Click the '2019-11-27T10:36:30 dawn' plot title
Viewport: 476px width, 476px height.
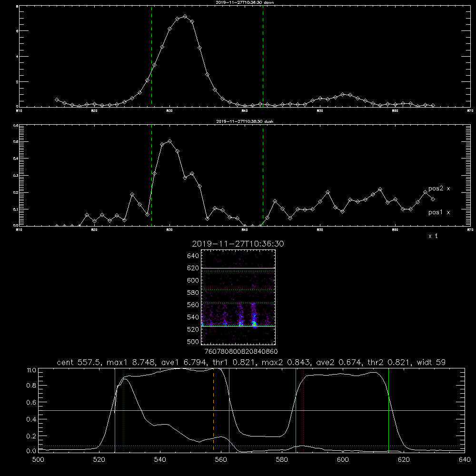[x=245, y=2]
